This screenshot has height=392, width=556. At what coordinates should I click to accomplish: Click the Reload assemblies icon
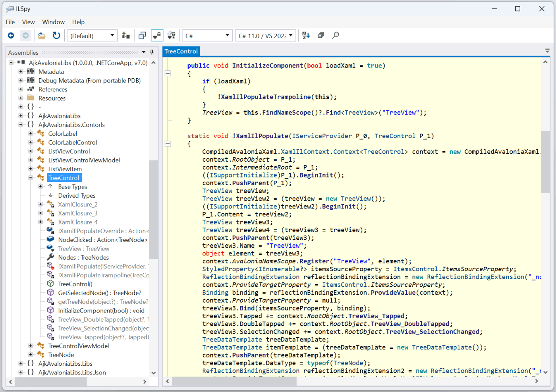[x=56, y=36]
